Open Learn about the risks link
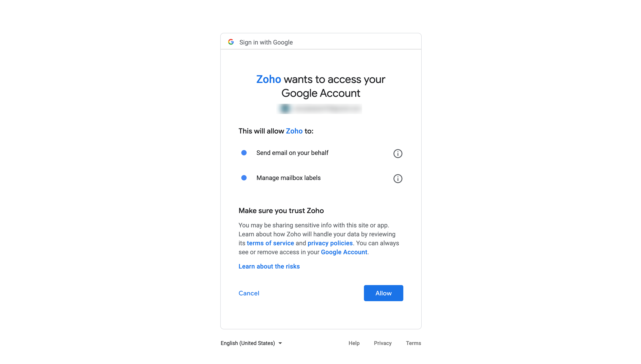The width and height of the screenshot is (641, 364). click(x=269, y=267)
